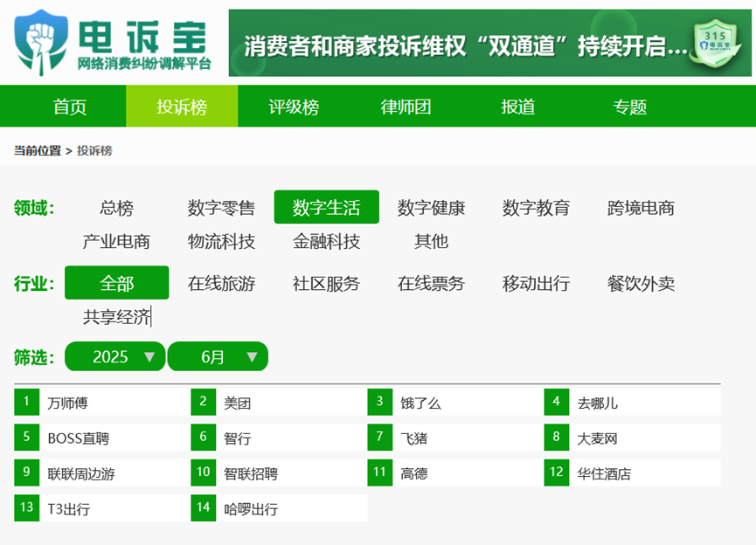Open the 消费者和商家投诉维权 banner

click(489, 43)
